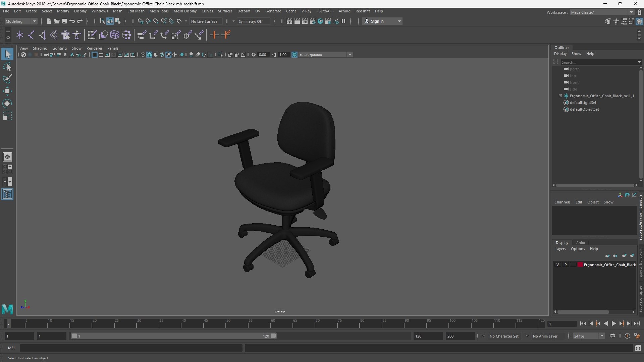
Task: Activate the Lasso Select tool
Action: click(7, 66)
